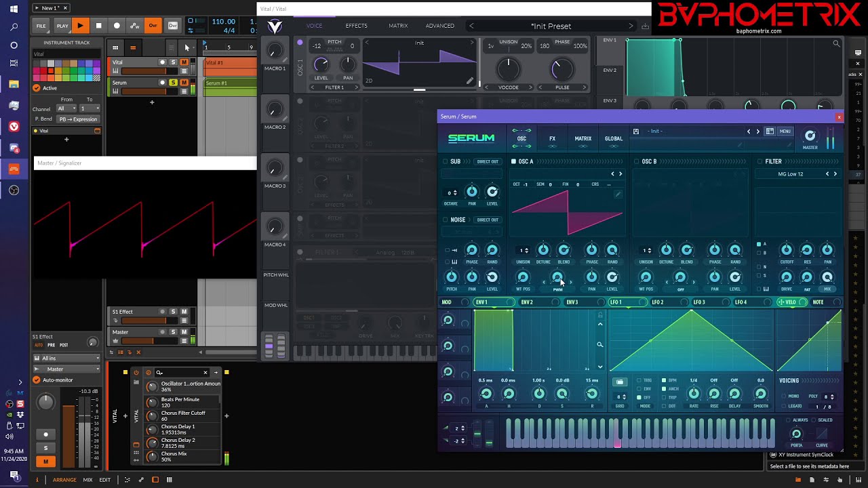Screen dimensions: 868x488
Task: Add a new track with the plus button
Action: [152, 102]
